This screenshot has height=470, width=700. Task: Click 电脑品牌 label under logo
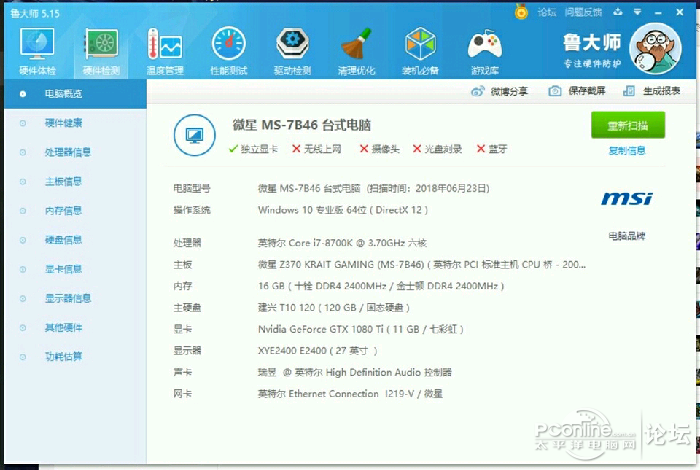[x=627, y=236]
